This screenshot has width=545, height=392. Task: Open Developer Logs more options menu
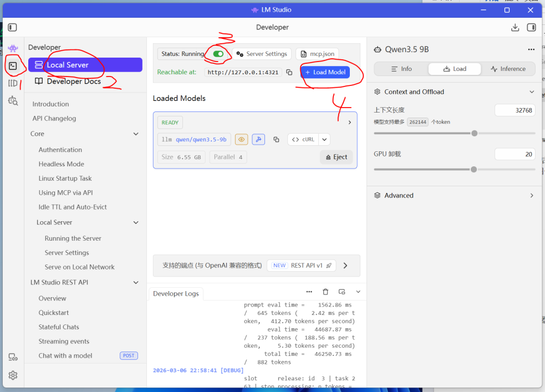click(x=309, y=292)
